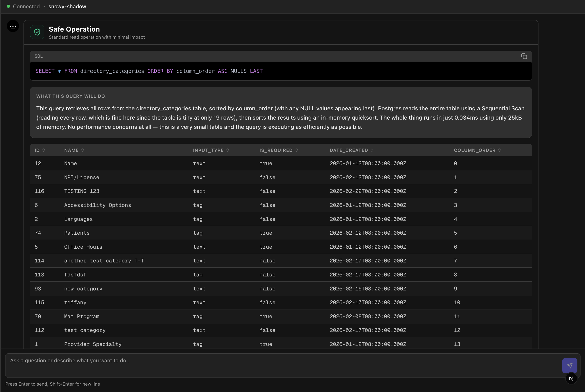Click the snowy-shadow connection name
Viewport: 585px width, 392px height.
click(x=67, y=6)
